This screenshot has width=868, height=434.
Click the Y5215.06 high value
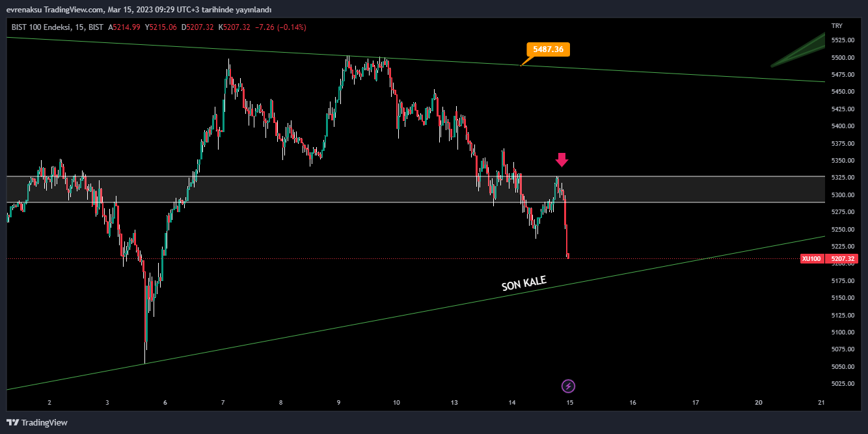coord(161,27)
